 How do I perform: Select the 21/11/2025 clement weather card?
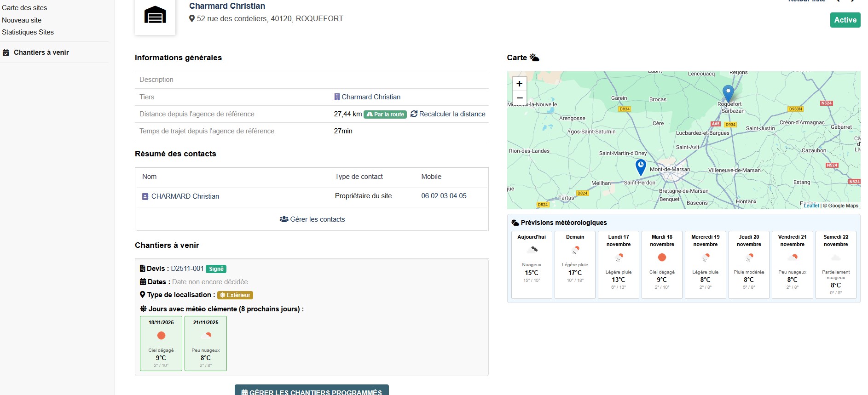pyautogui.click(x=206, y=343)
